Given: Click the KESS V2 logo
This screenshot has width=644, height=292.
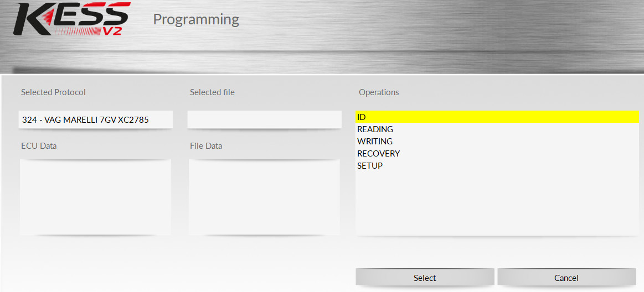Looking at the screenshot, I should (x=71, y=19).
